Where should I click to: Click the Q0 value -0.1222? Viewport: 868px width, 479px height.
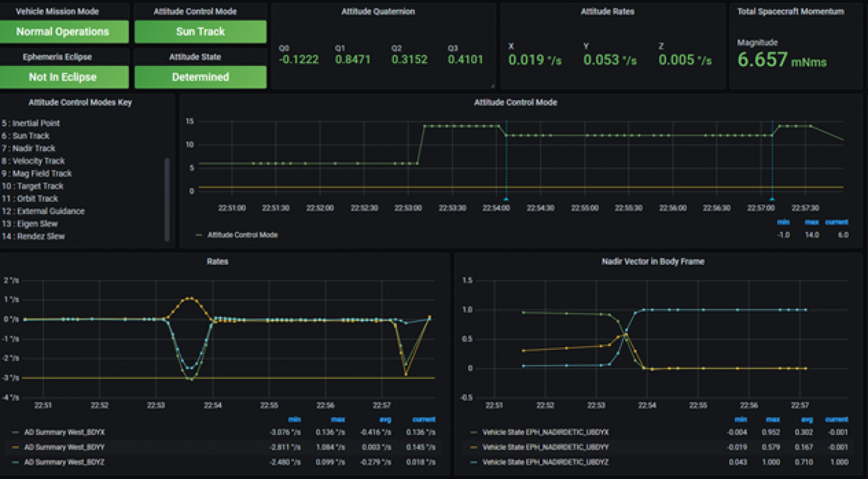[x=298, y=60]
